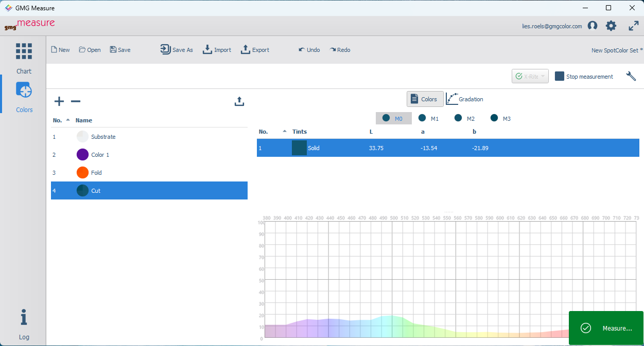
Task: Select the Fold color row
Action: pos(149,173)
